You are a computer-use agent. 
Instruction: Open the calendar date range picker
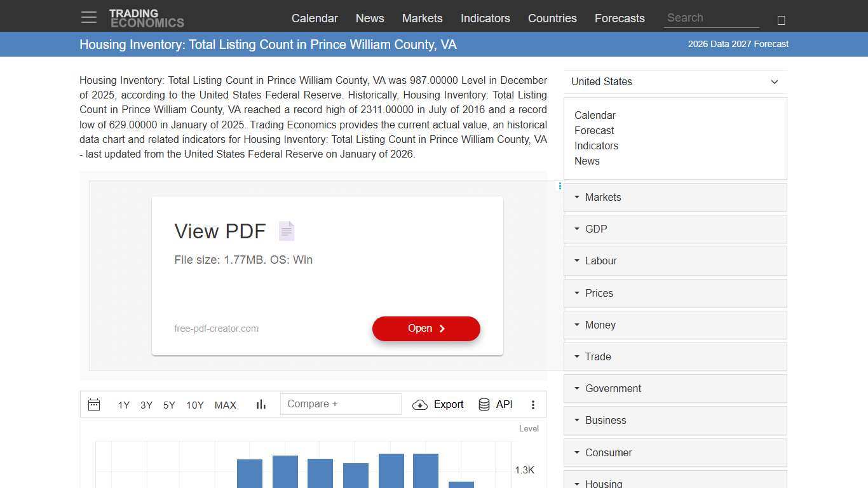[94, 405]
